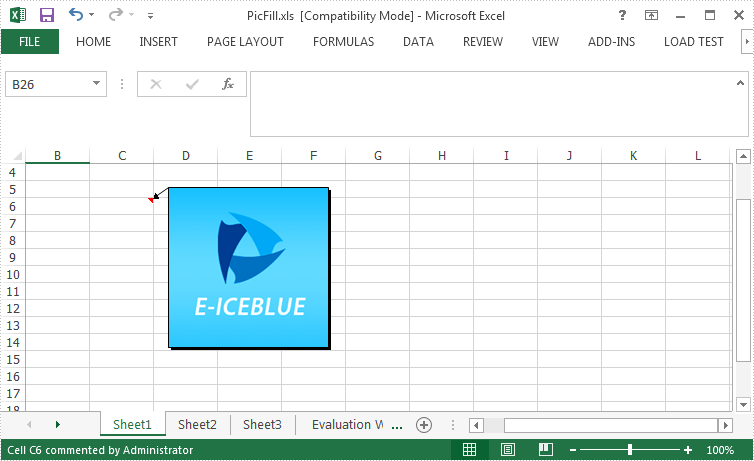Customize the Quick Access Toolbar
Screen dimensions: 754x461
tap(151, 16)
